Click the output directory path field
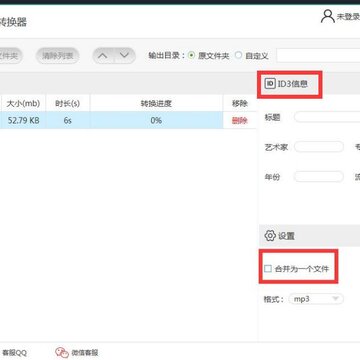Viewport: 360px width, 360px height. pyautogui.click(x=318, y=56)
